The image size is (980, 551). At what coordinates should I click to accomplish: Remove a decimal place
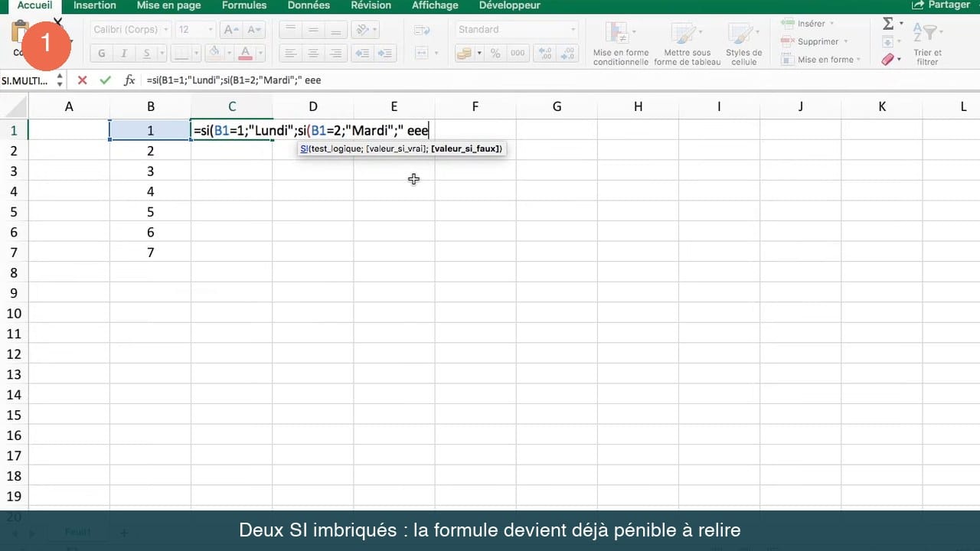(x=567, y=54)
